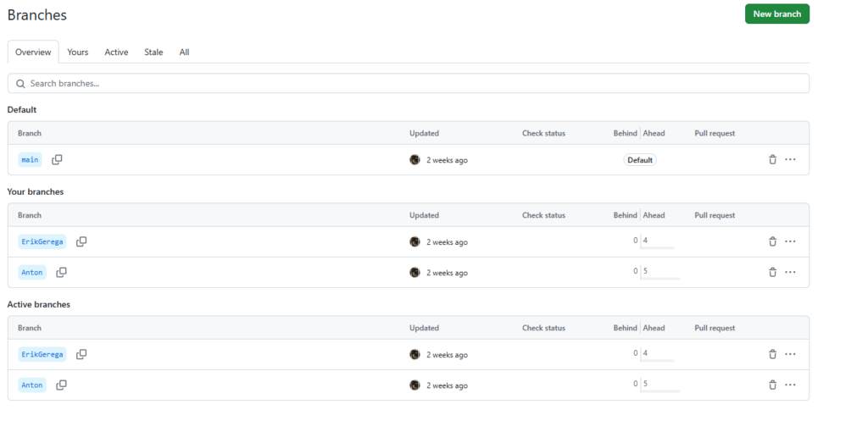Copy ErikGerega branch name under Active branches
Image resolution: width=868 pixels, height=432 pixels.
coord(81,354)
